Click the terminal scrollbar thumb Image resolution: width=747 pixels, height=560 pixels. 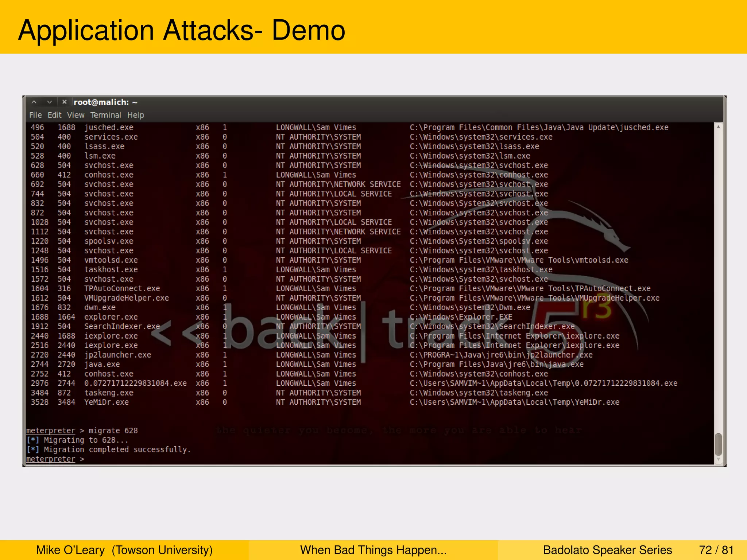point(718,444)
